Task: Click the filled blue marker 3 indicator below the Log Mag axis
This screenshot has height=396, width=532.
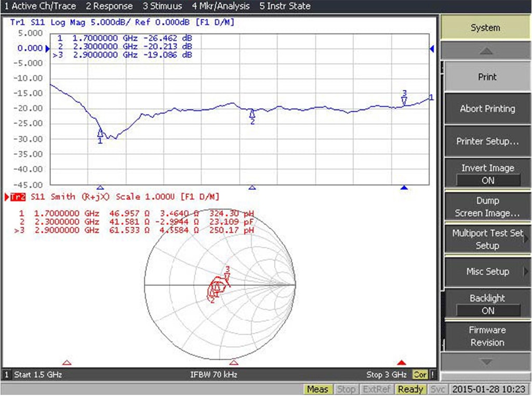Action: pos(404,187)
